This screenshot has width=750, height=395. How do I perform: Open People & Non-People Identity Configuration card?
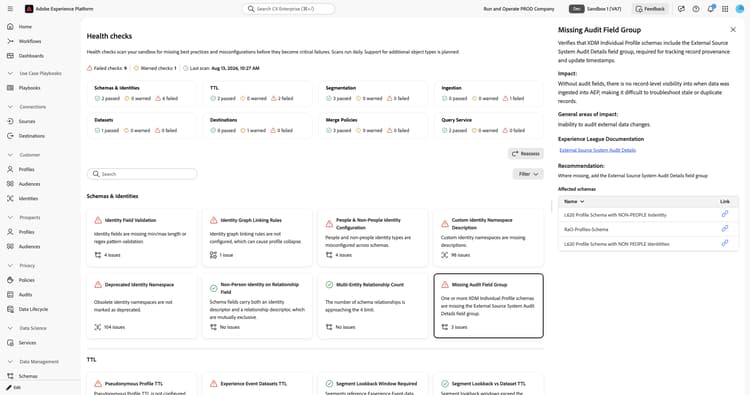[373, 238]
